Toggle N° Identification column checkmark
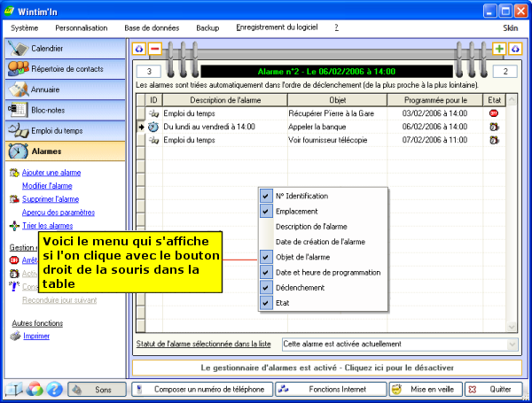Screen dimensions: 532x403 [x=266, y=196]
